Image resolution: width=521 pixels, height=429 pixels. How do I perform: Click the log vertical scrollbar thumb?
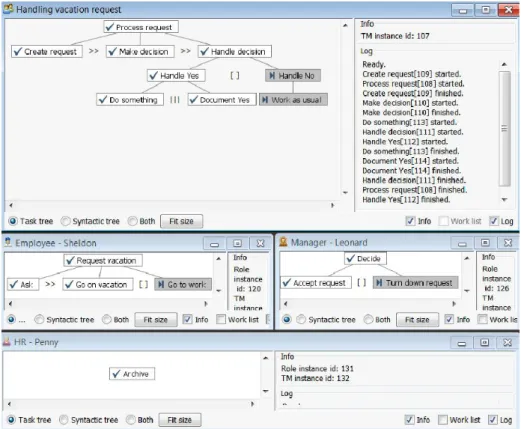[505, 128]
